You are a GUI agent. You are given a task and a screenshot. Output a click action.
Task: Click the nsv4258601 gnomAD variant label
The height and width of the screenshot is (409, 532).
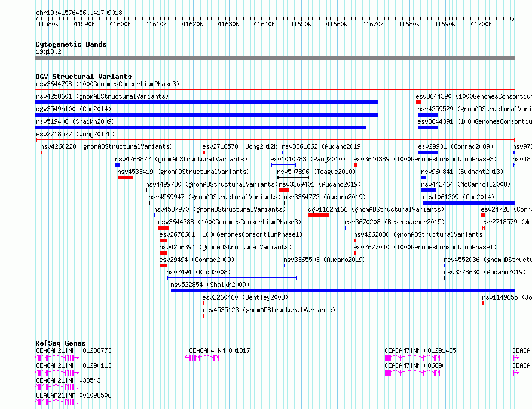pos(102,96)
